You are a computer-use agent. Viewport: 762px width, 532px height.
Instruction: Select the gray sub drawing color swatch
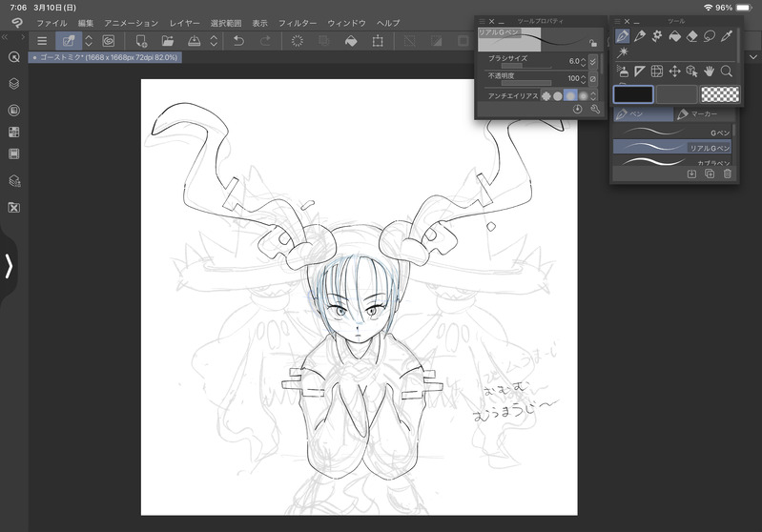(676, 94)
